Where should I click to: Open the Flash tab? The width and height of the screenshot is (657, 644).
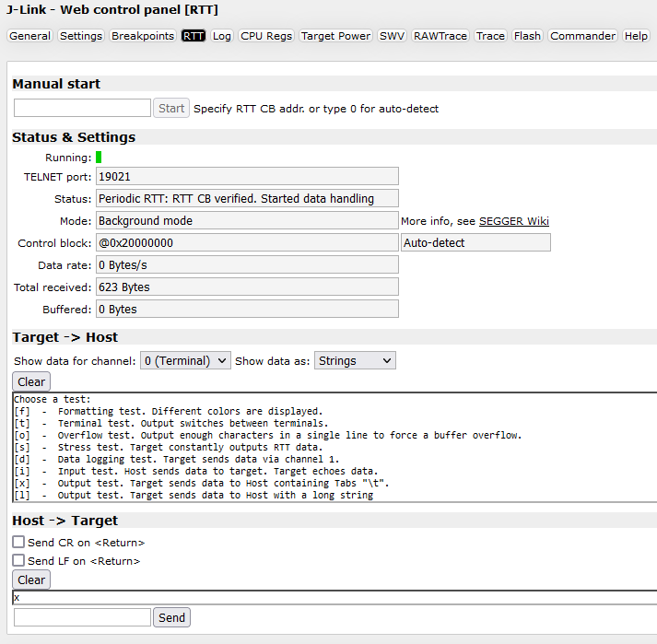(527, 36)
